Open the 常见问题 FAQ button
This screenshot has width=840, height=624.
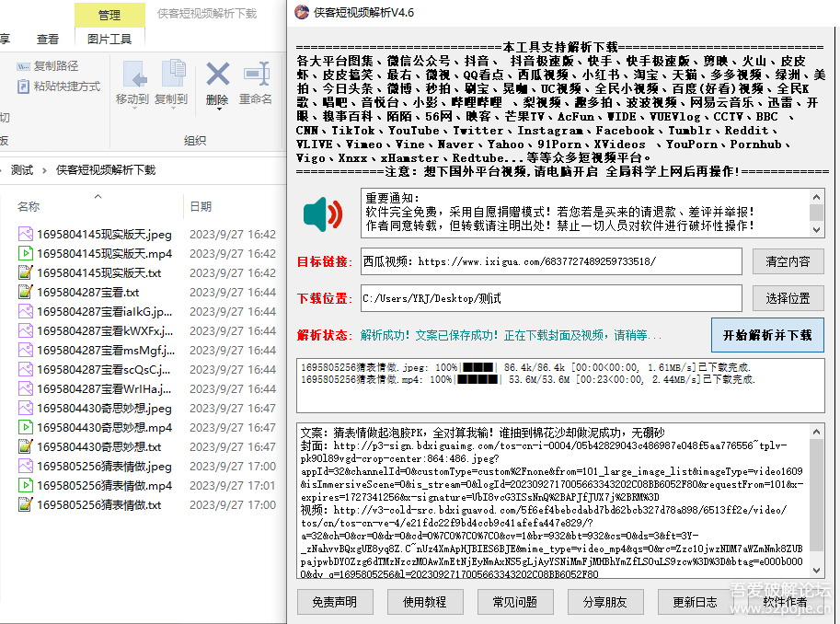(515, 602)
